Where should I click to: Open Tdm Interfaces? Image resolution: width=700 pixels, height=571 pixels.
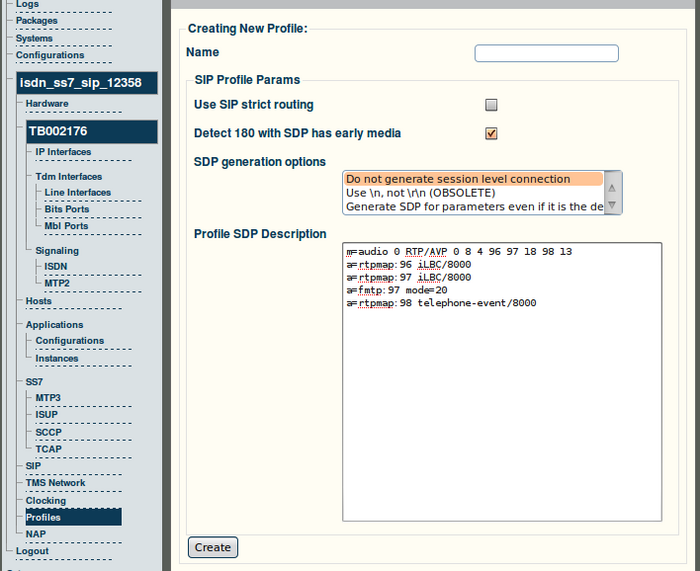[x=69, y=176]
